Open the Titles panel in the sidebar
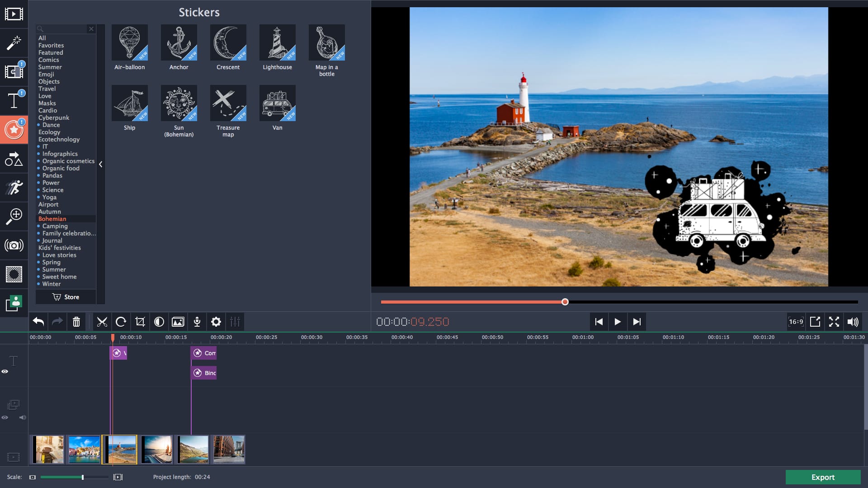 (14, 101)
